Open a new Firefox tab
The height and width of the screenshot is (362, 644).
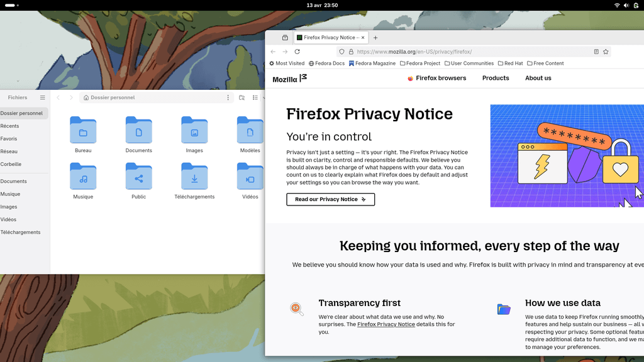click(x=375, y=38)
